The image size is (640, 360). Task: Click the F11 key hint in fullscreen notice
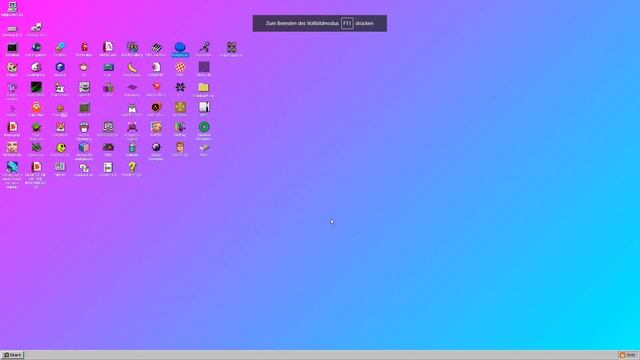(x=347, y=24)
